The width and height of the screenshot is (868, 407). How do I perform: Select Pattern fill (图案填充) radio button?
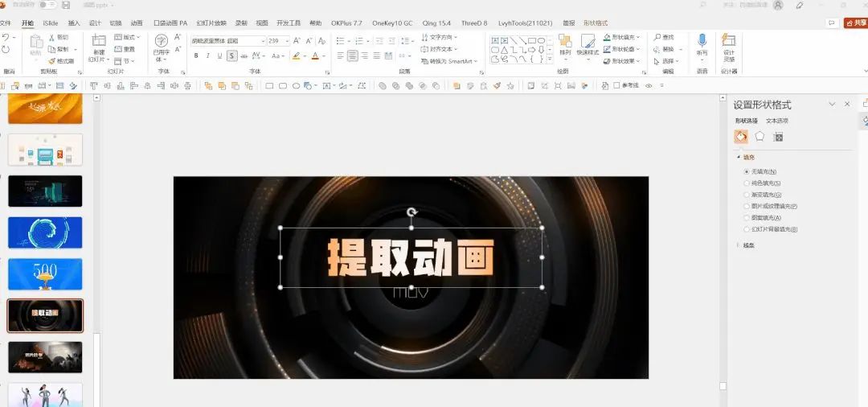click(746, 218)
